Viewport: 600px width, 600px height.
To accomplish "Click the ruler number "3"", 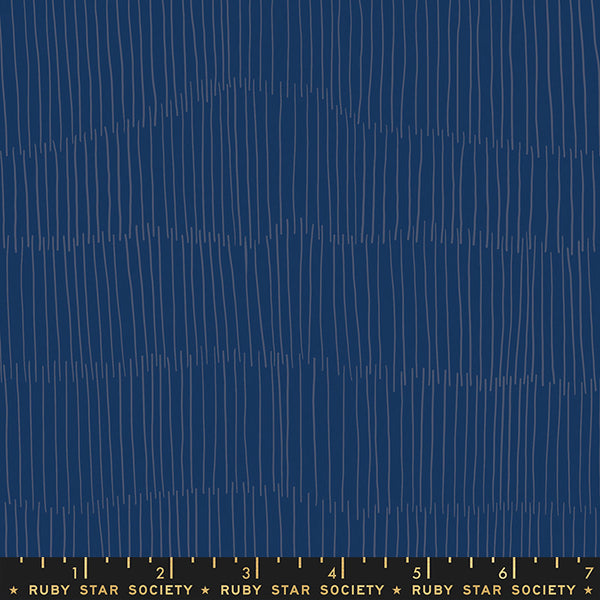I will click(246, 573).
